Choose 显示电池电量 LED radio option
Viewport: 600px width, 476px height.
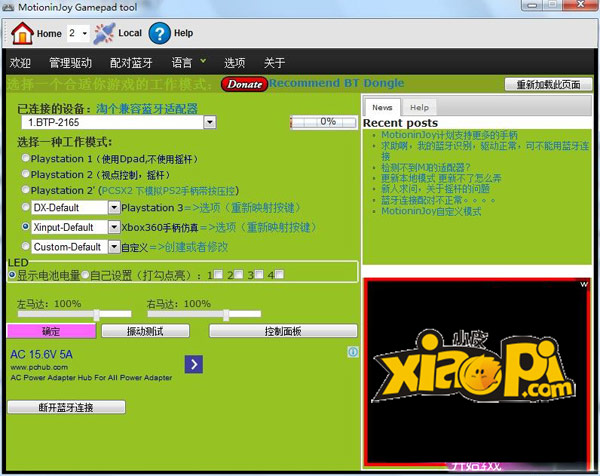point(12,274)
